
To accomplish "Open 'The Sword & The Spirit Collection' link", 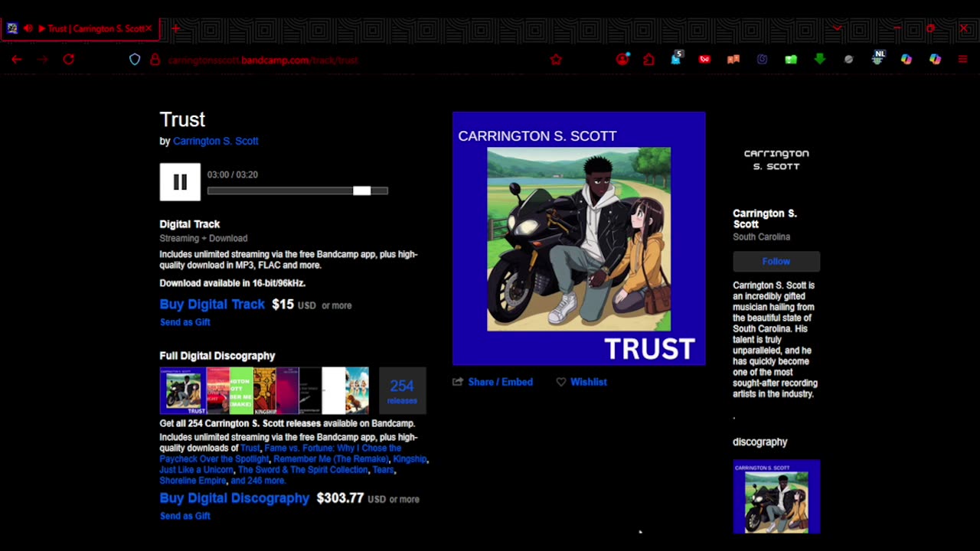I will click(302, 470).
